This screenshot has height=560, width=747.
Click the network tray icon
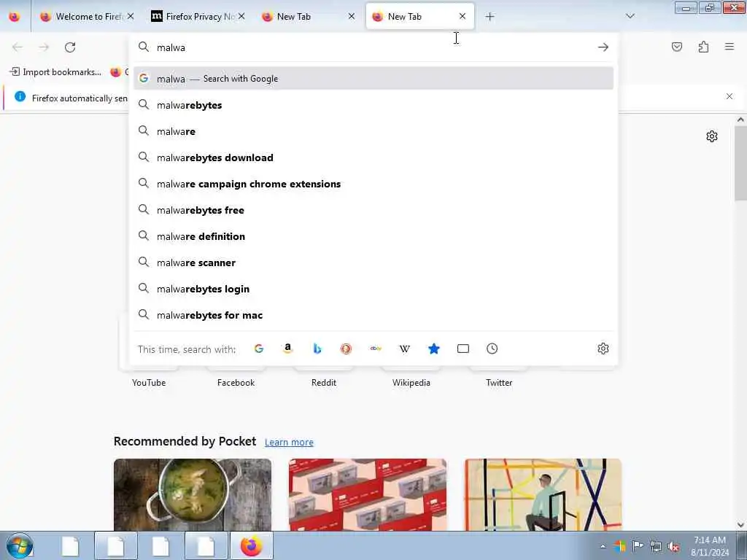coord(656,546)
